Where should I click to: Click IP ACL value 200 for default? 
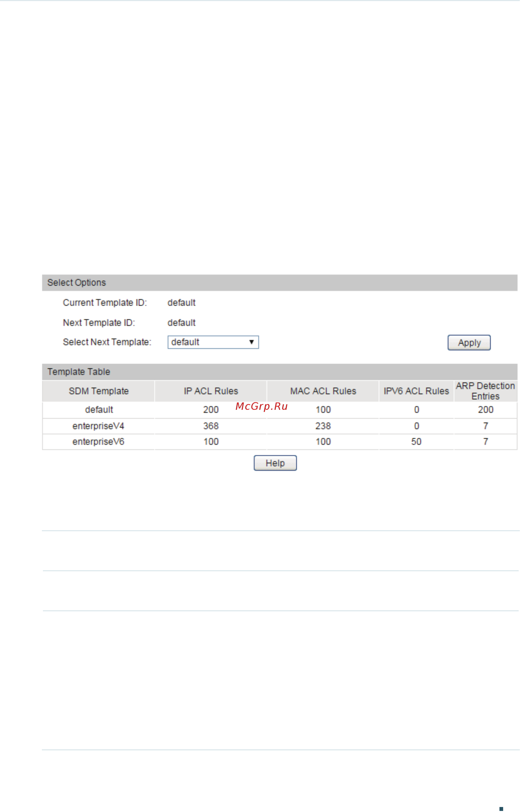tap(211, 410)
